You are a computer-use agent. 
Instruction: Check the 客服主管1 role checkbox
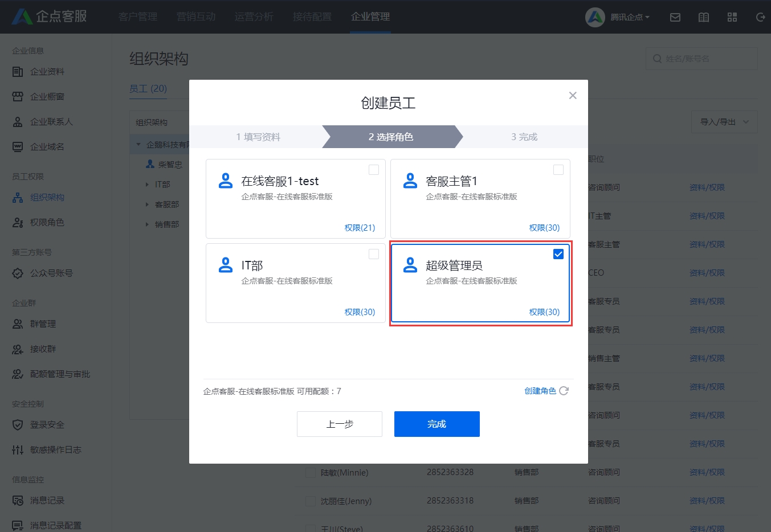[x=558, y=170]
